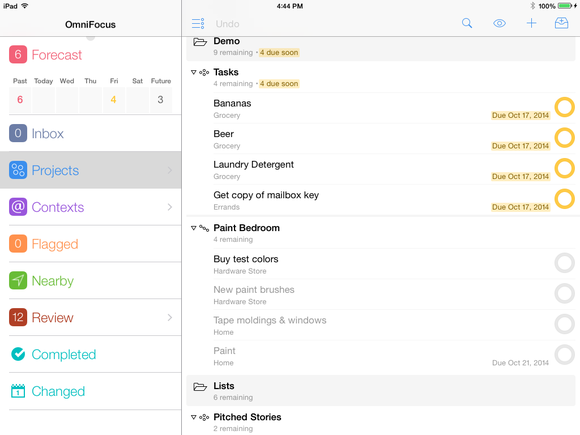Screen dimensions: 580x435
Task: Tap the red Forecast badge icon
Action: click(18, 54)
